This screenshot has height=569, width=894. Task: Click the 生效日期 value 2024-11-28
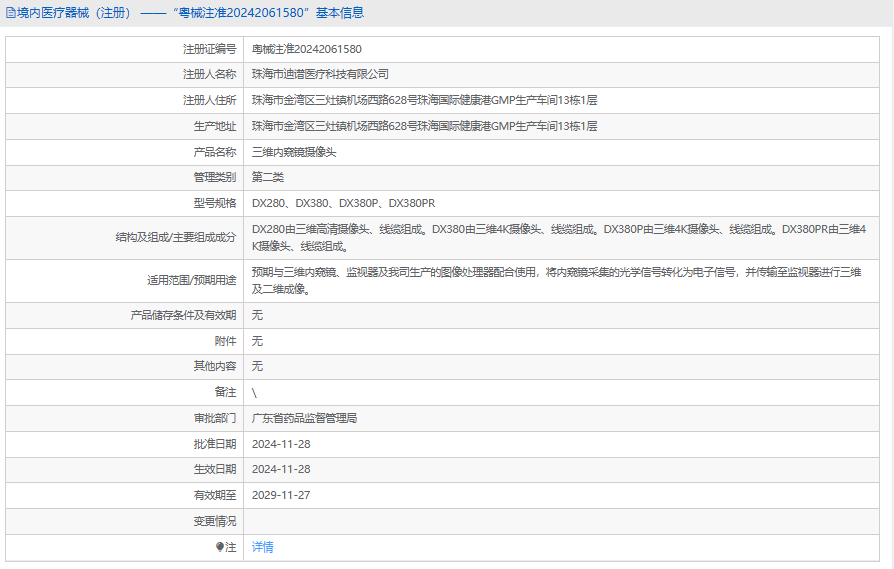pyautogui.click(x=281, y=469)
